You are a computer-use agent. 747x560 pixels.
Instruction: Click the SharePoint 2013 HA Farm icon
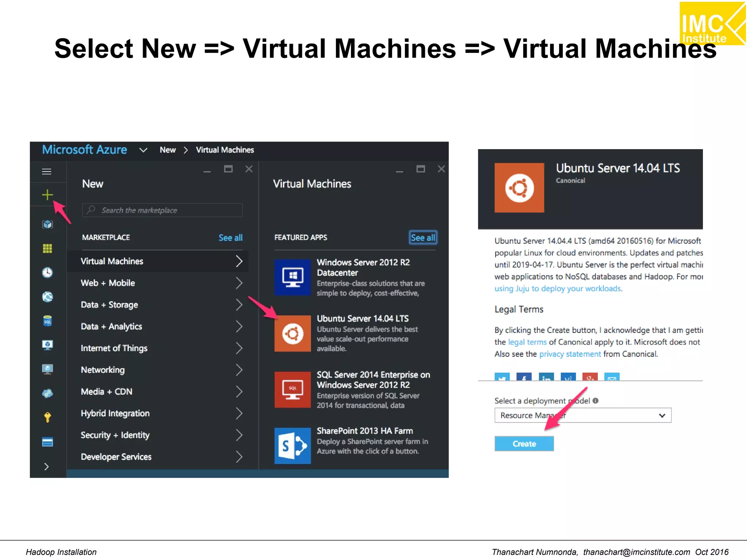click(x=293, y=446)
